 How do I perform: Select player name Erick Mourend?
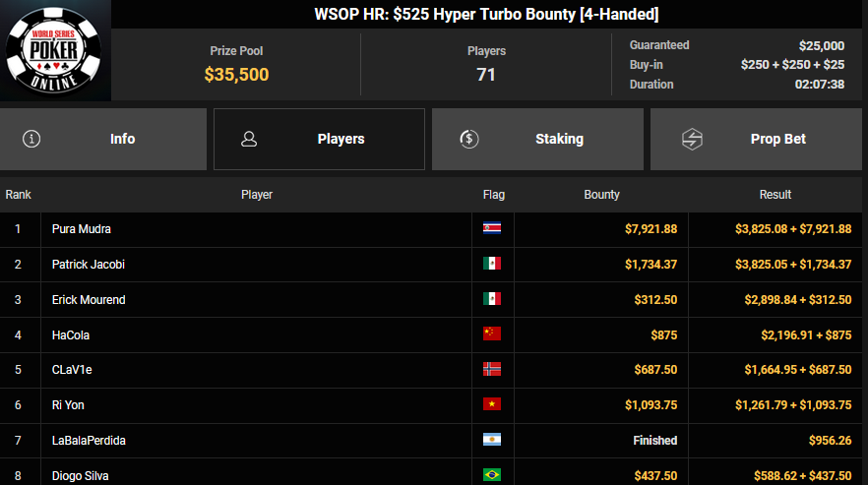coord(89,300)
